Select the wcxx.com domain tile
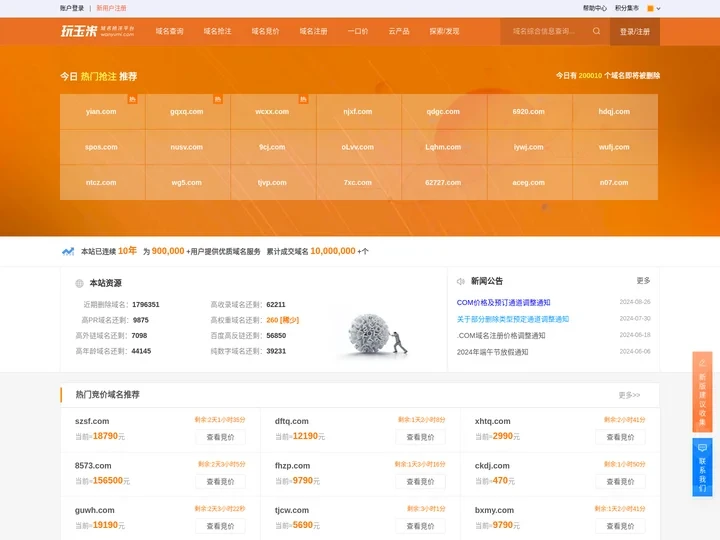 (x=273, y=112)
